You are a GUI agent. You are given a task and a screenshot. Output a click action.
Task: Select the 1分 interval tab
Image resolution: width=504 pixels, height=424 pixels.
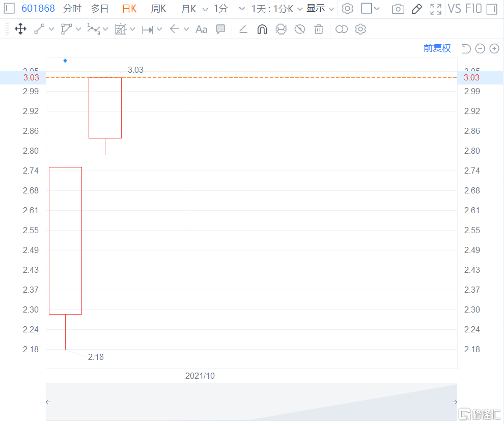221,8
